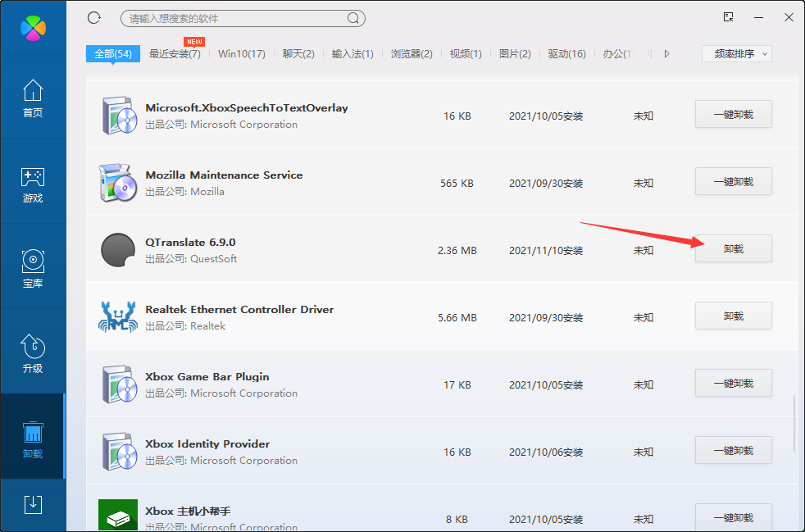Click the 17 KB size value
This screenshot has height=532, width=805.
[457, 385]
